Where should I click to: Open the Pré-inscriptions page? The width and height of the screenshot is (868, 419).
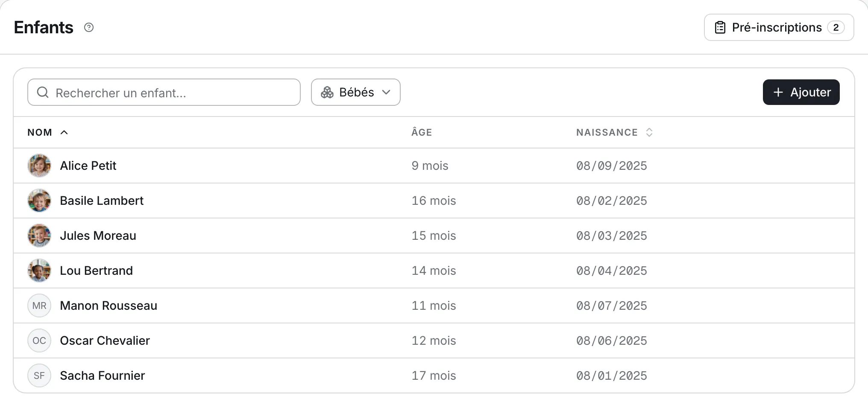[x=779, y=27]
